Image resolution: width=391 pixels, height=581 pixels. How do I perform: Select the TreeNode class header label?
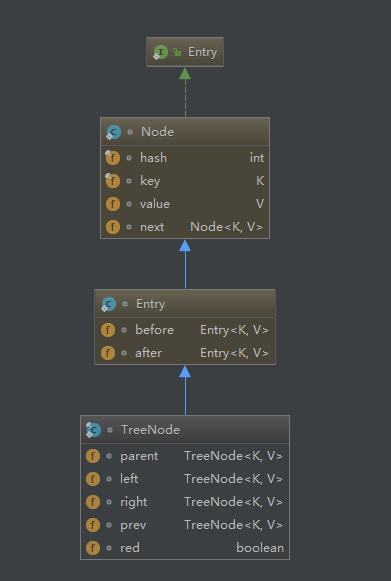pos(150,430)
